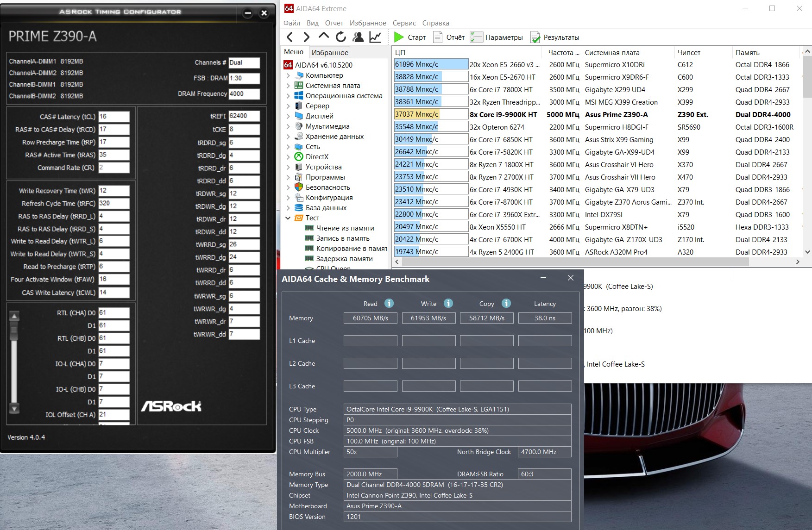Expand the Дисплей tree node
The width and height of the screenshot is (812, 530).
(x=288, y=116)
